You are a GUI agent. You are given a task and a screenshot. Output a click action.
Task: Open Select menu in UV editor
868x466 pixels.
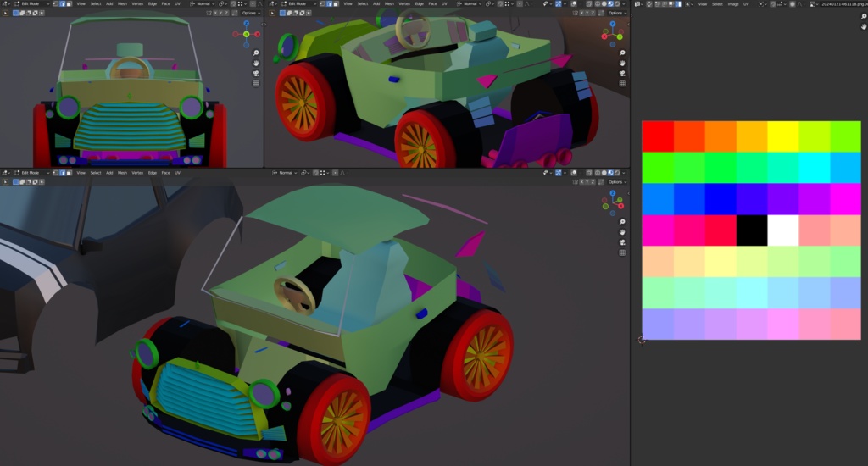[717, 4]
